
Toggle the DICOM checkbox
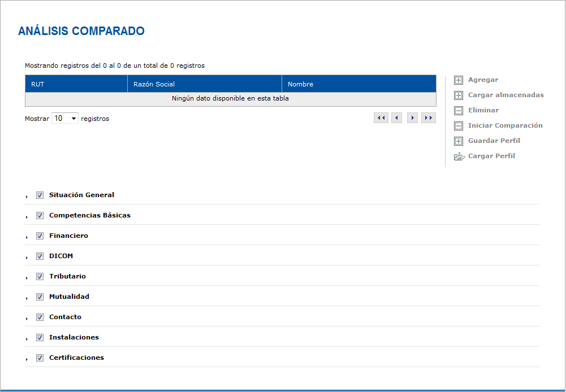pos(40,256)
